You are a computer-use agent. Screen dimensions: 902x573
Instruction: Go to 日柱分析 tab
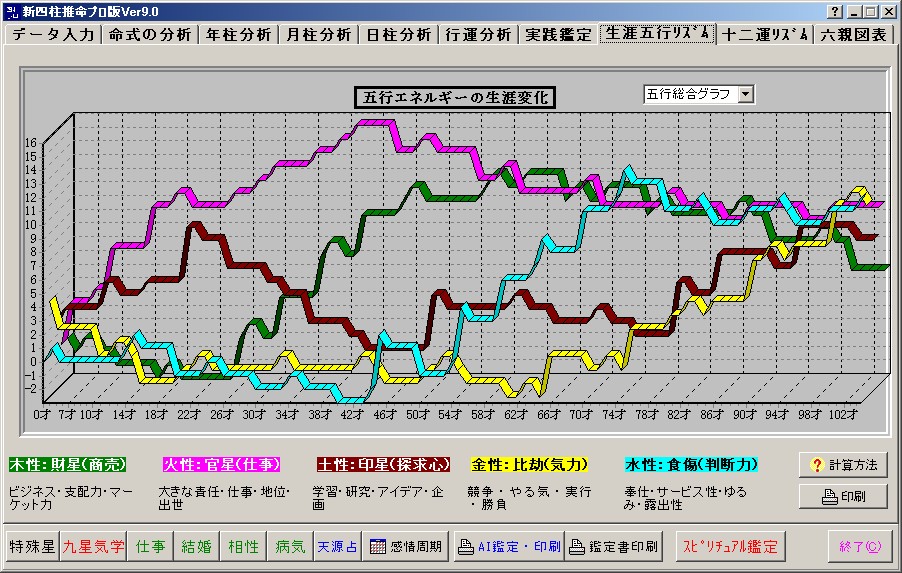tap(399, 35)
